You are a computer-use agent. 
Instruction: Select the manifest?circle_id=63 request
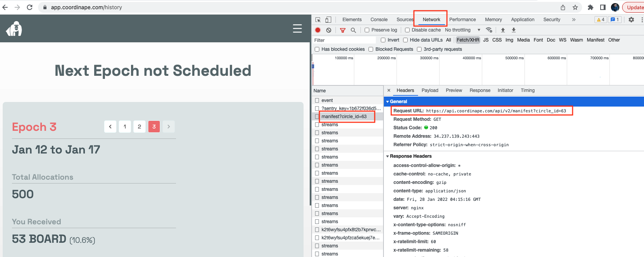(344, 117)
